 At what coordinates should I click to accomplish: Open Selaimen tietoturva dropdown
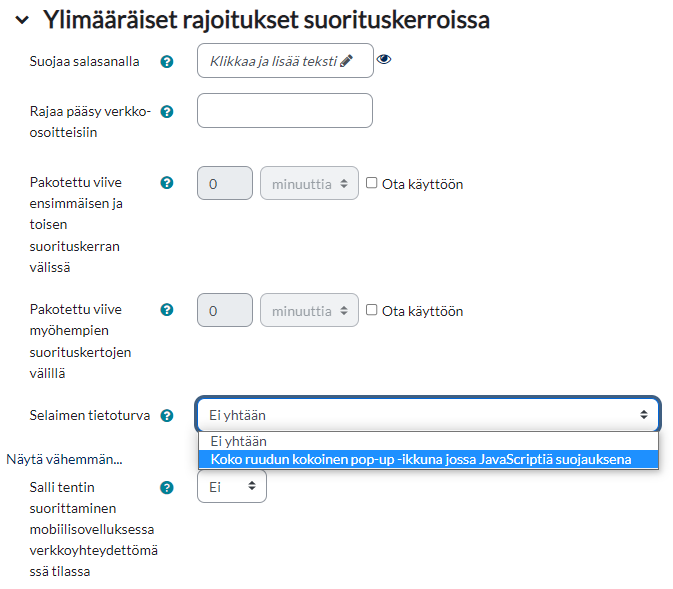428,415
